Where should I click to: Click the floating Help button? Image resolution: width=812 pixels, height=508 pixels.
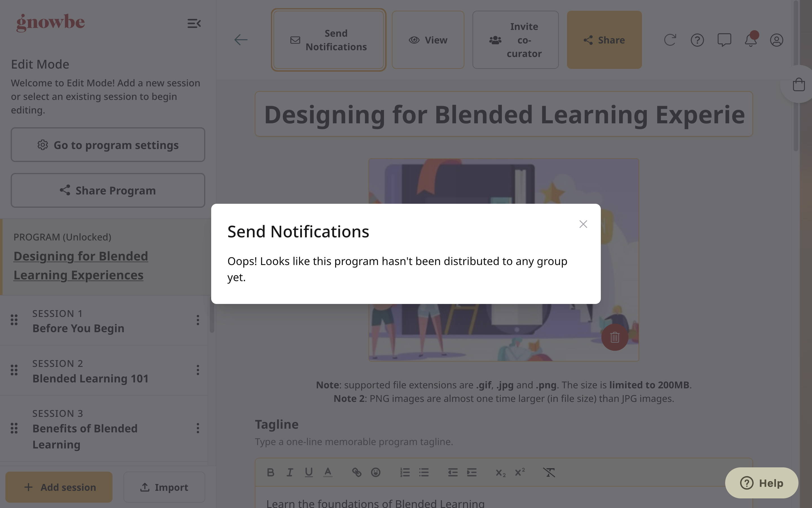click(762, 483)
